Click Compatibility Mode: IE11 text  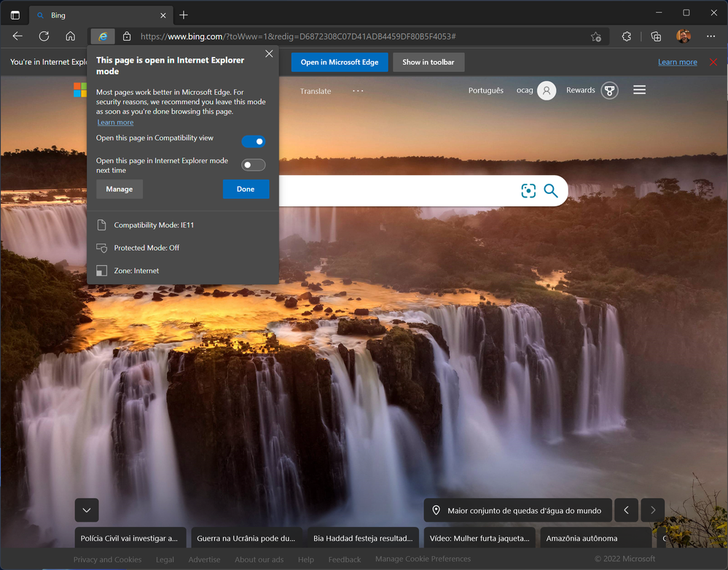click(x=154, y=225)
